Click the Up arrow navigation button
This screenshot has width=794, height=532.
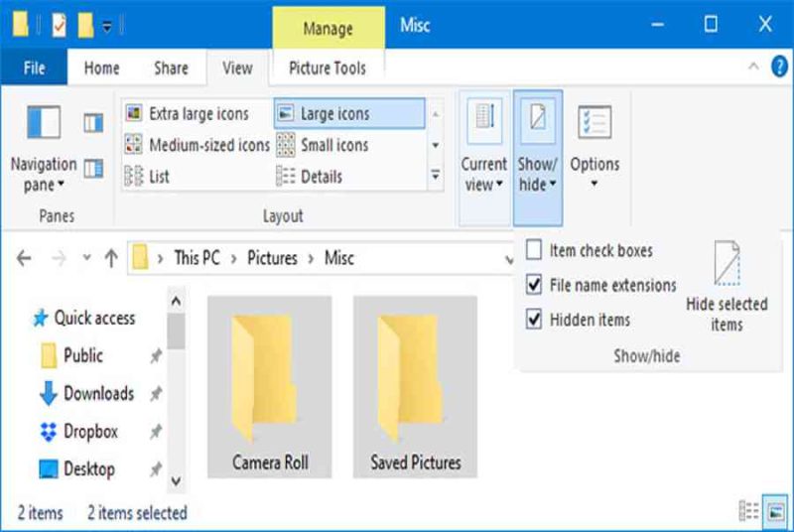tap(111, 258)
